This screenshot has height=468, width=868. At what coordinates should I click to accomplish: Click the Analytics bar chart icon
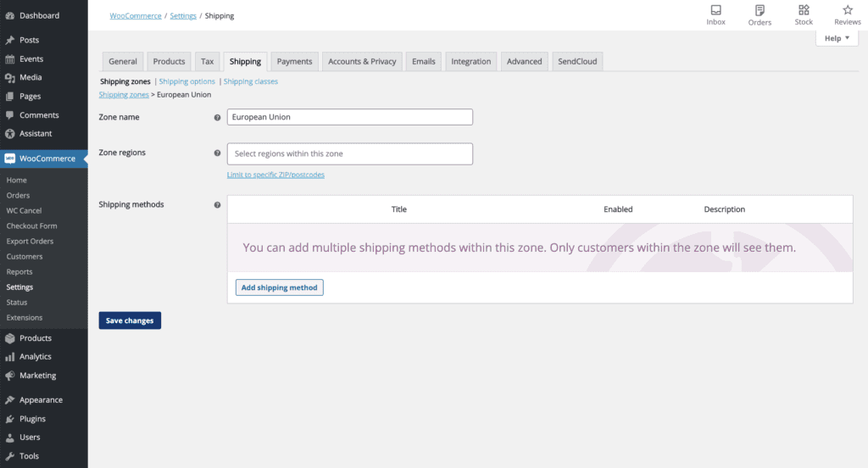click(10, 357)
